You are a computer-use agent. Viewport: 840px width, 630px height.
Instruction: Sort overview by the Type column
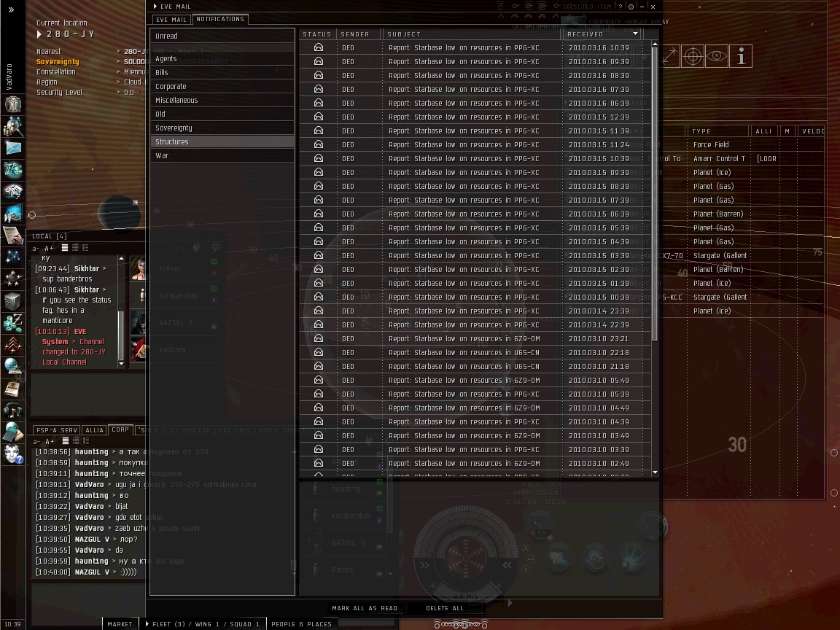tap(717, 131)
